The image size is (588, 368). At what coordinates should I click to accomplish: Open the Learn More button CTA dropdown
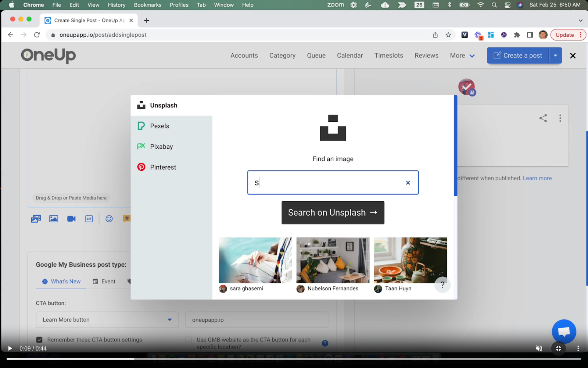pos(107,320)
